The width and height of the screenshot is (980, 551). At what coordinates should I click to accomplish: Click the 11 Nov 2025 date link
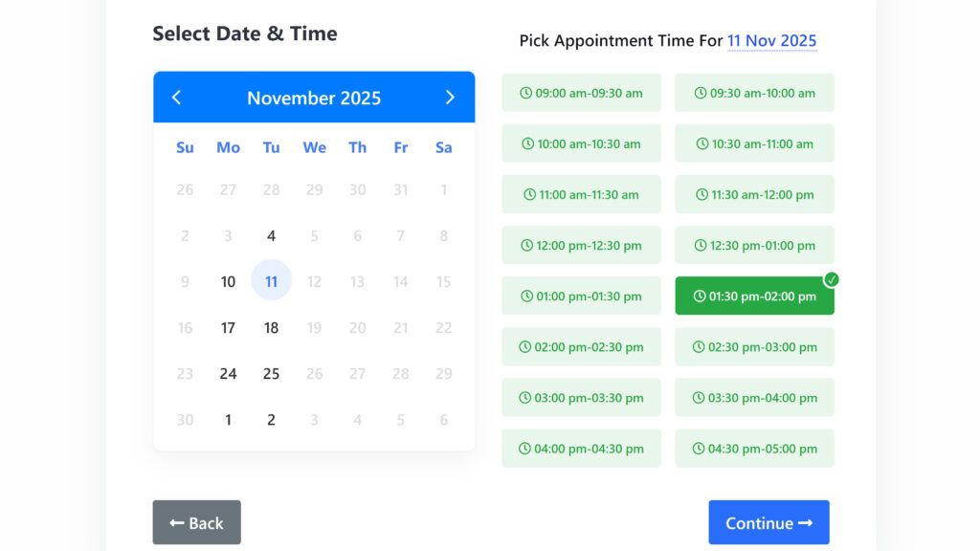[x=771, y=41]
